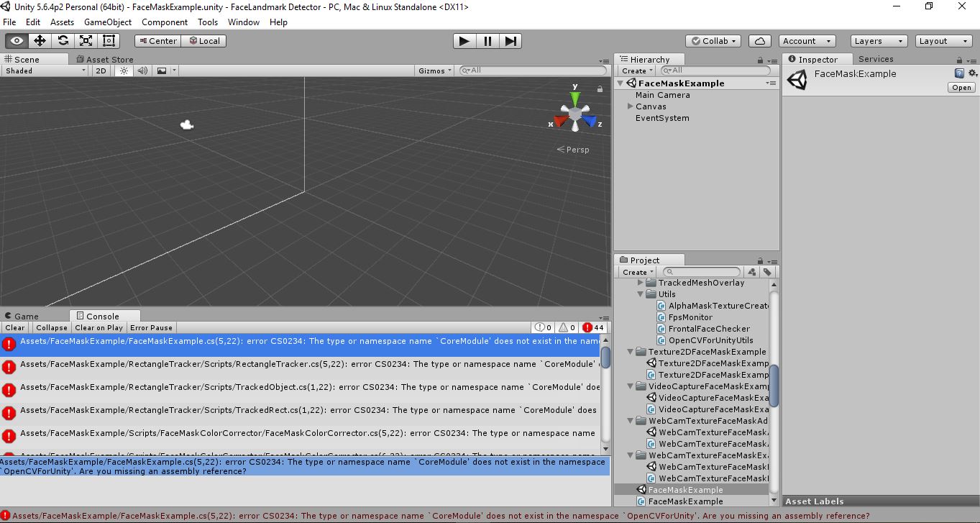980x523 pixels.
Task: Open the Help menu
Action: (278, 22)
